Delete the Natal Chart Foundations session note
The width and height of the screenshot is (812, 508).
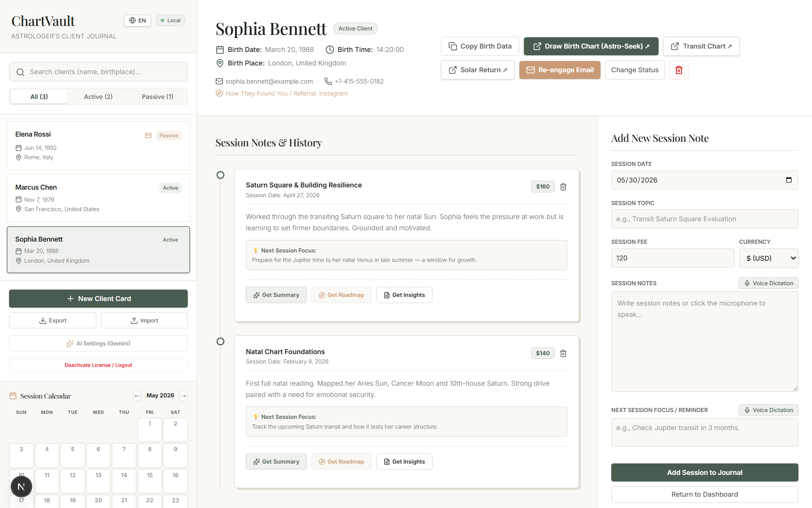(x=563, y=353)
